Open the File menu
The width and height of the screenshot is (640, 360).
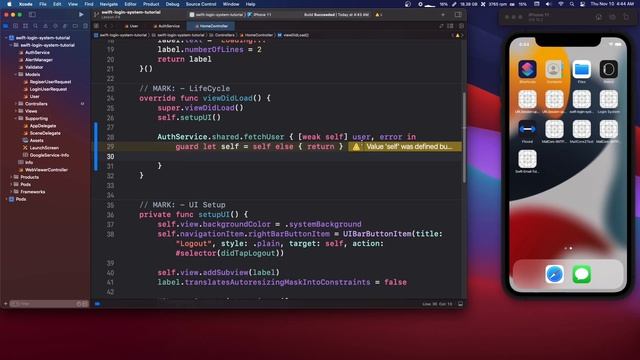point(42,4)
